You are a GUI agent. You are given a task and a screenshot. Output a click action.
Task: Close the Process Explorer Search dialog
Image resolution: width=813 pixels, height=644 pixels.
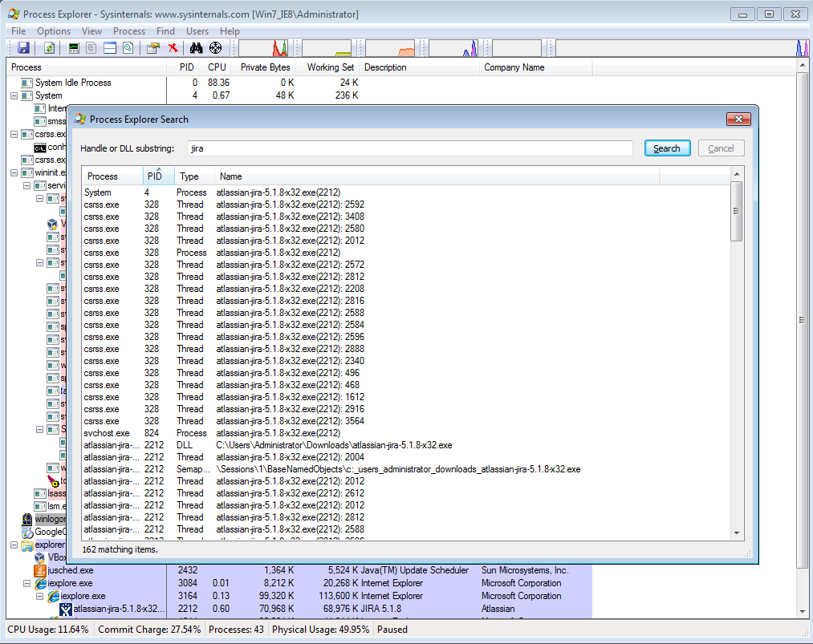[x=738, y=119]
